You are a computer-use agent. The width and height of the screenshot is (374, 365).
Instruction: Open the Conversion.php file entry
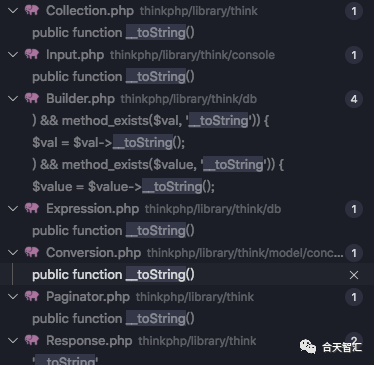tap(93, 253)
